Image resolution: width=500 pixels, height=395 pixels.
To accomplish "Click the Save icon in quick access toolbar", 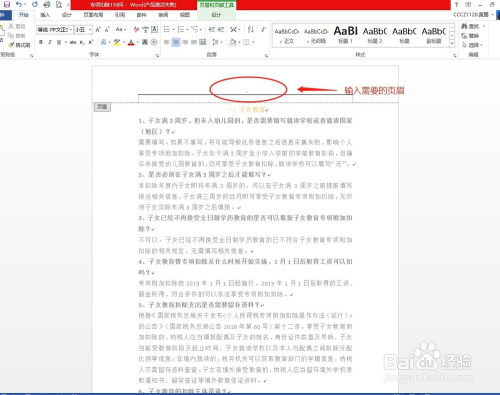I will point(6,4).
